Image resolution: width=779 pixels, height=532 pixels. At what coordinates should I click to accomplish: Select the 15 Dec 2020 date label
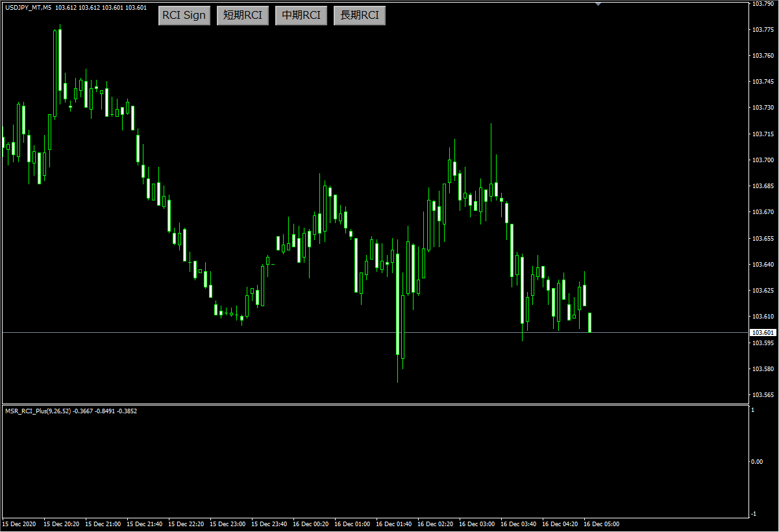[19, 524]
